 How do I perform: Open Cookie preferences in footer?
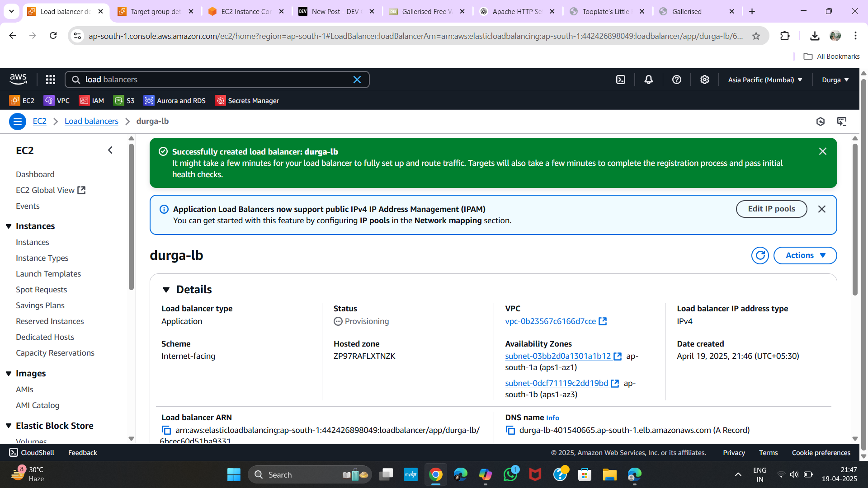coord(821,453)
